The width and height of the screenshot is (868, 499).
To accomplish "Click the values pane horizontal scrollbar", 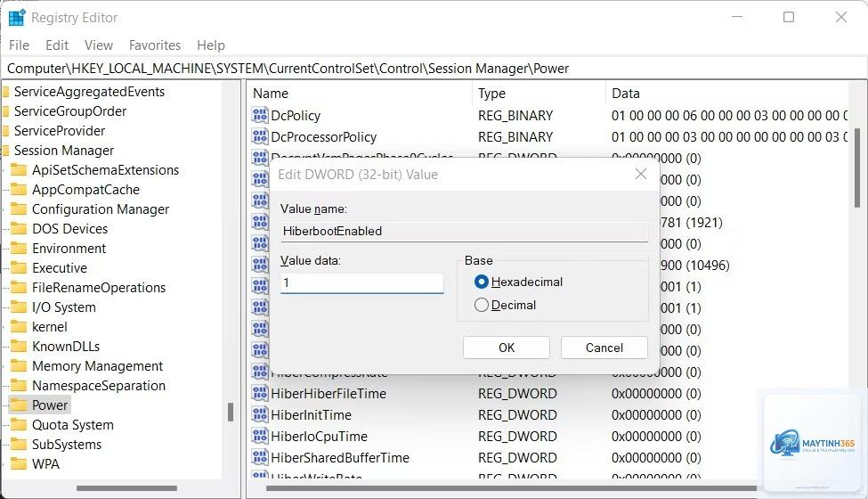I will pyautogui.click(x=511, y=488).
